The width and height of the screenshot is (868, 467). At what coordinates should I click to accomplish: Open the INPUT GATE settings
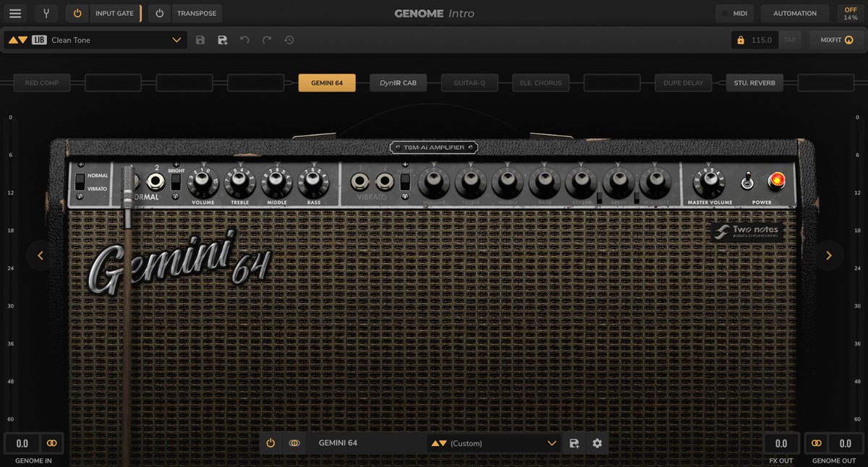click(x=114, y=13)
